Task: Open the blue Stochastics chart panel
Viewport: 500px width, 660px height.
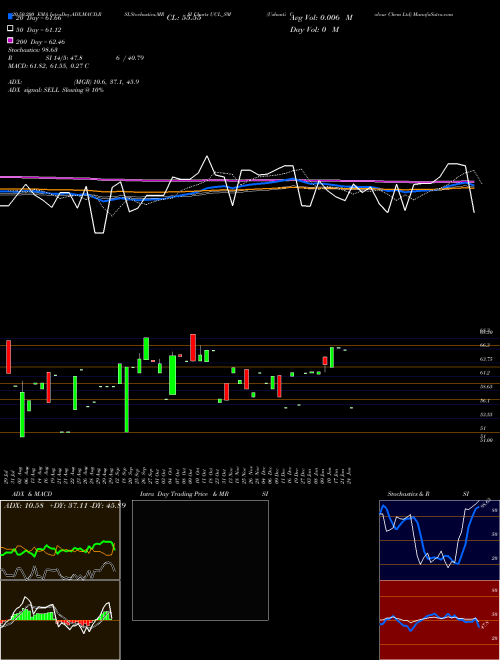Action: tap(439, 540)
